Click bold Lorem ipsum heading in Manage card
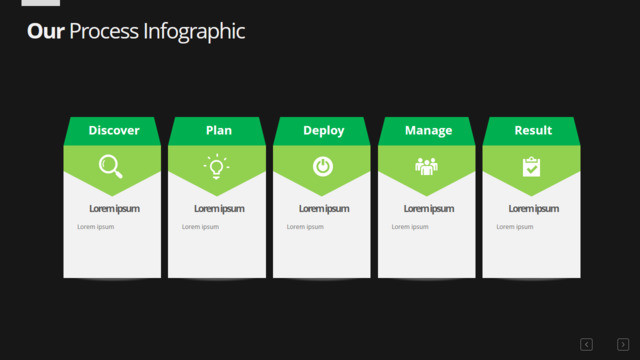 click(429, 209)
